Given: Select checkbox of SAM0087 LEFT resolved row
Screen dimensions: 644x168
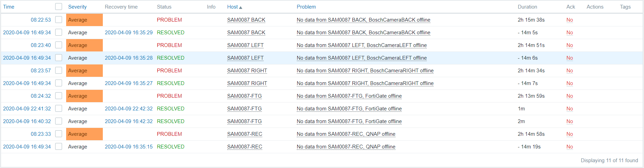Looking at the screenshot, I should pos(59,58).
